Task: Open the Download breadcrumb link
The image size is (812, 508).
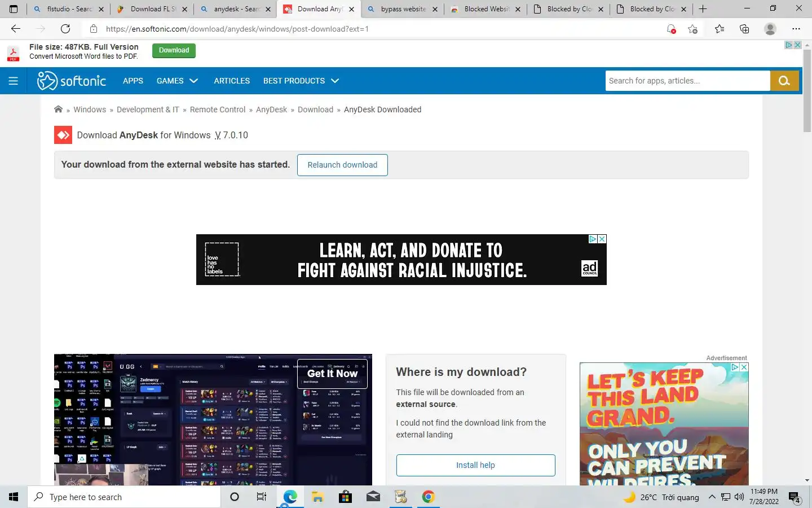Action: [x=315, y=110]
